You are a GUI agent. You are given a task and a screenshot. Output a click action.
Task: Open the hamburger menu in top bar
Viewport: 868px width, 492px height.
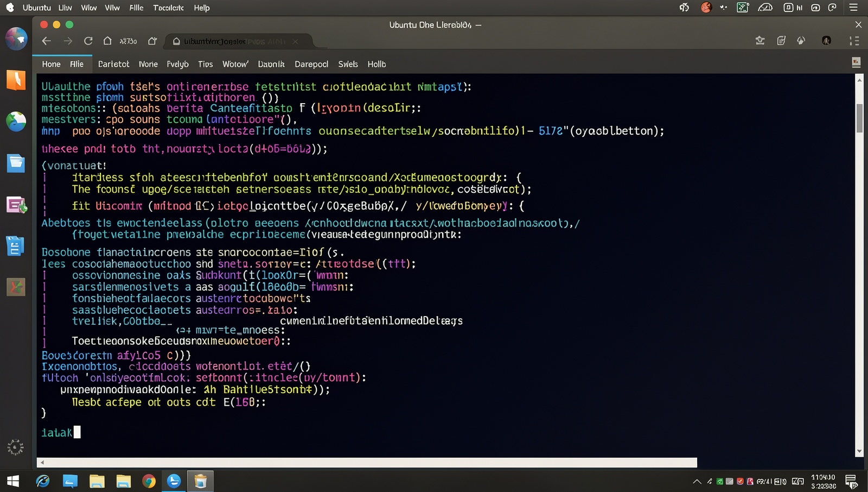click(x=853, y=8)
